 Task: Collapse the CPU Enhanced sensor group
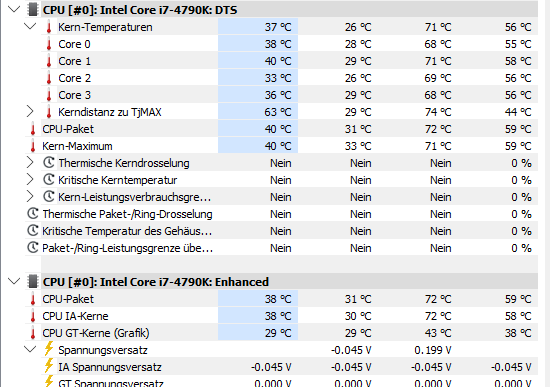pos(14,281)
